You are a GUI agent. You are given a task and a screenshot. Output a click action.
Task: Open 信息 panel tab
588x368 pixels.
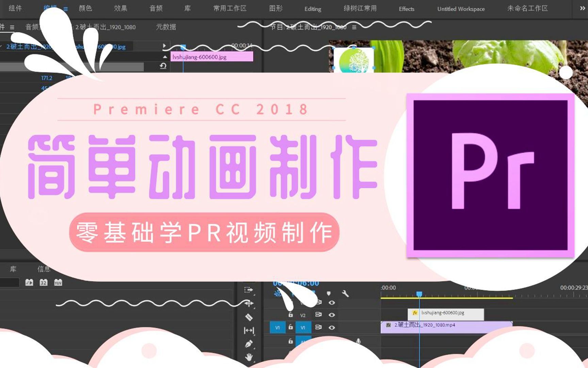44,269
